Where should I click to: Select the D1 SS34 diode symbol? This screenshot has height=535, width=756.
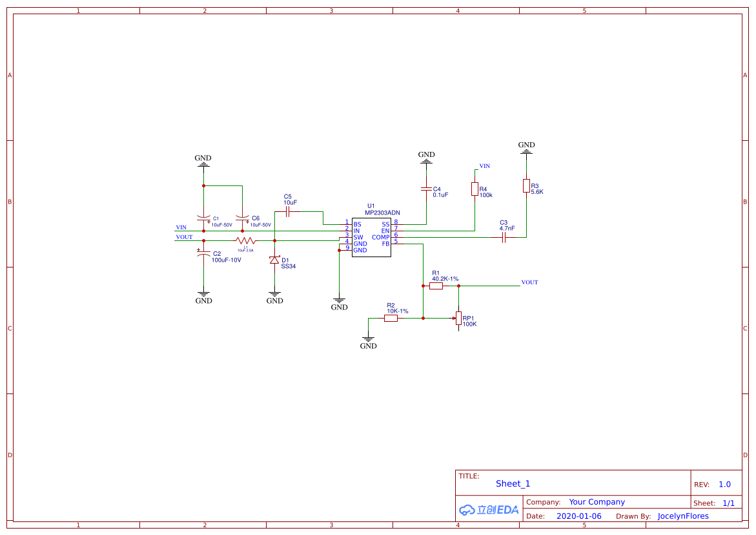tap(274, 260)
